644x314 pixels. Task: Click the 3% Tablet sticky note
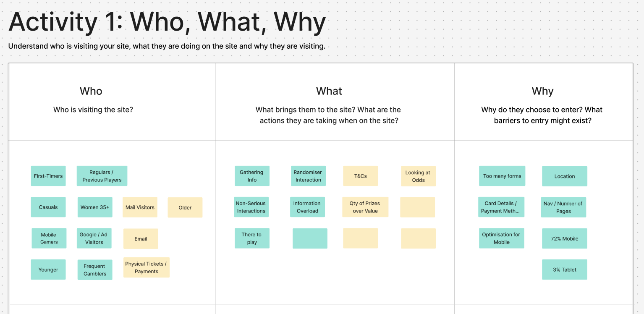(565, 270)
